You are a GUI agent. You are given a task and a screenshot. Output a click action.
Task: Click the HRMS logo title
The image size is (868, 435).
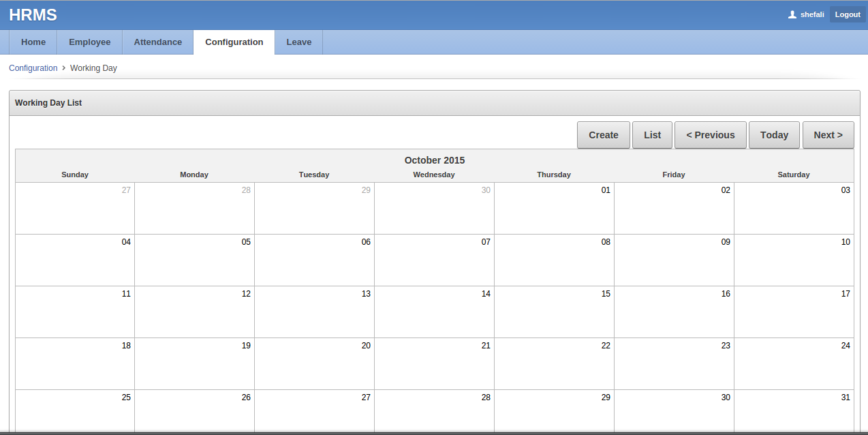tap(33, 15)
